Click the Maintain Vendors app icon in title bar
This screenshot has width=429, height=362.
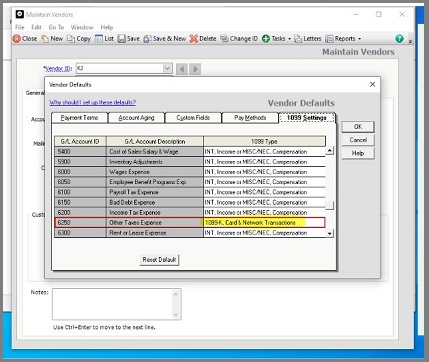20,14
